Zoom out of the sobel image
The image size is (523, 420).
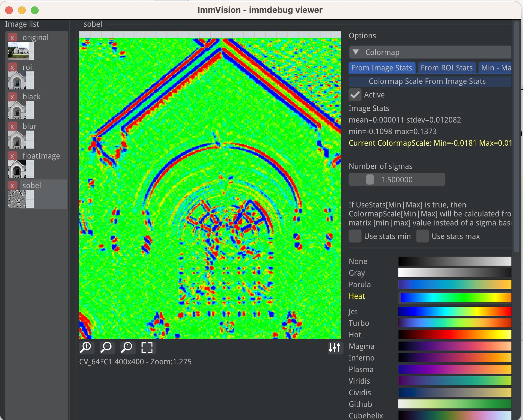pos(106,348)
